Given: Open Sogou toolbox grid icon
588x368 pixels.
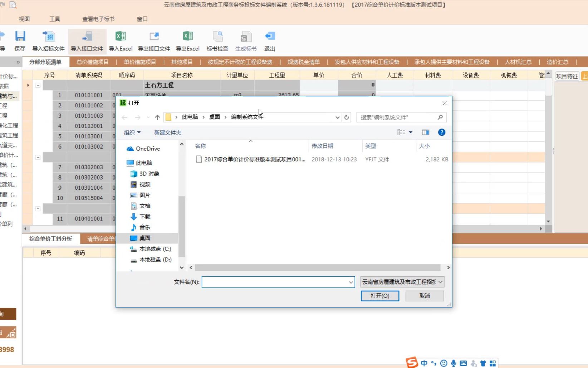Looking at the screenshot, I should (x=493, y=363).
